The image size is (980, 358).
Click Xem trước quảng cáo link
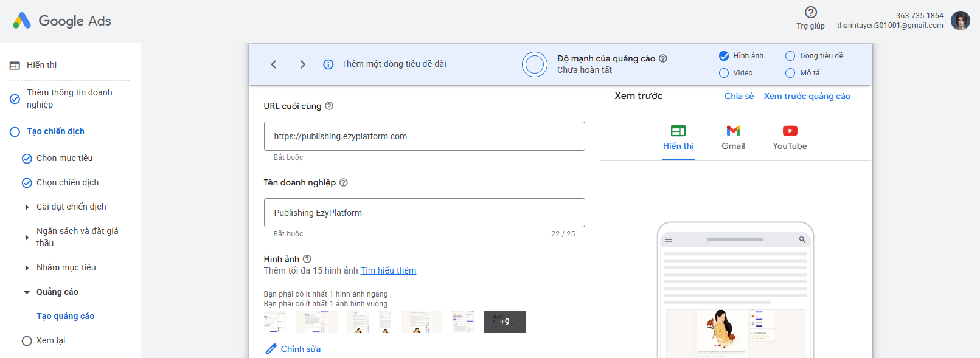(x=807, y=96)
